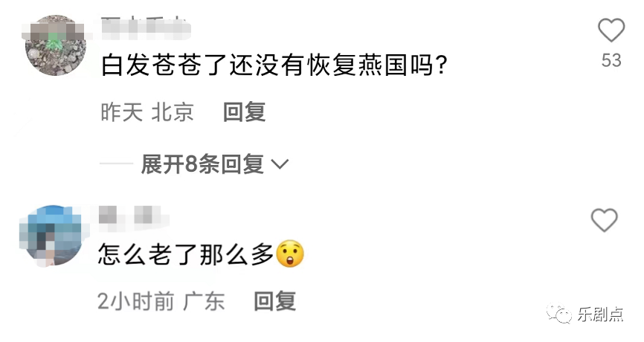Image resolution: width=644 pixels, height=342 pixels.
Task: Click the 乐剧点 watermark text
Action: (x=600, y=314)
